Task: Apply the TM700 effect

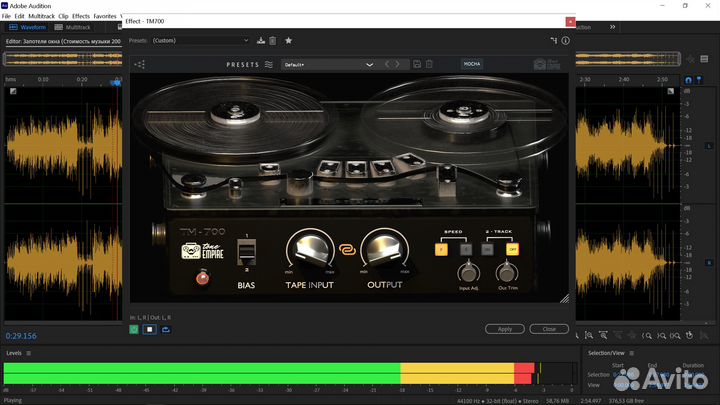Action: [x=505, y=329]
